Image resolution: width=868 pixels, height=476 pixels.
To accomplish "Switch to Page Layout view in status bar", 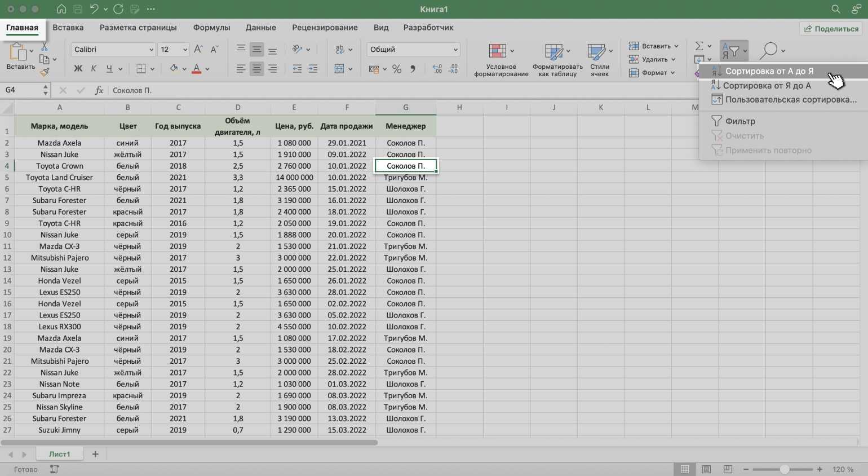I will (706, 469).
